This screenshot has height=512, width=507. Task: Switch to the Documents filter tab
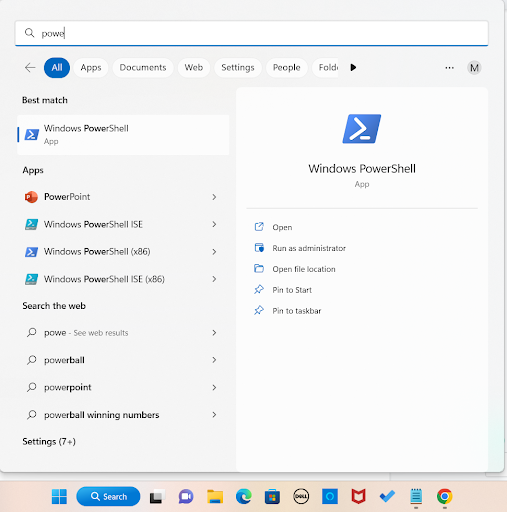point(143,68)
